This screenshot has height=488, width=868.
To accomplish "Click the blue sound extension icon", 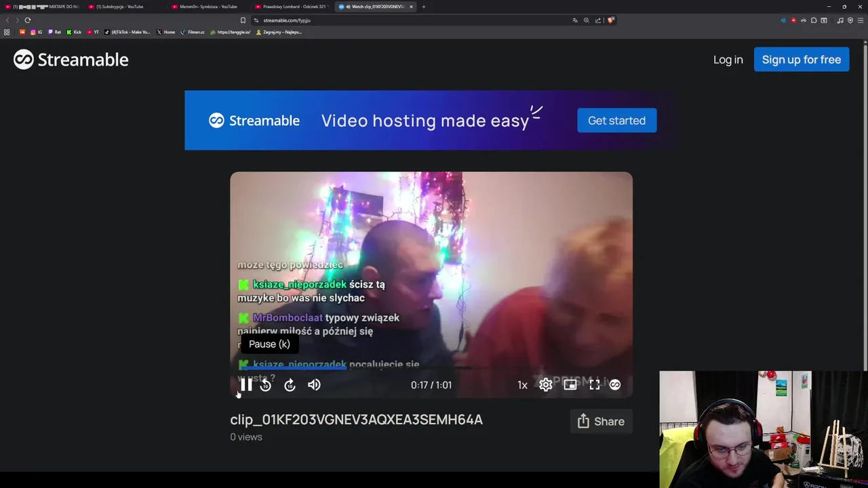I will 783,20.
